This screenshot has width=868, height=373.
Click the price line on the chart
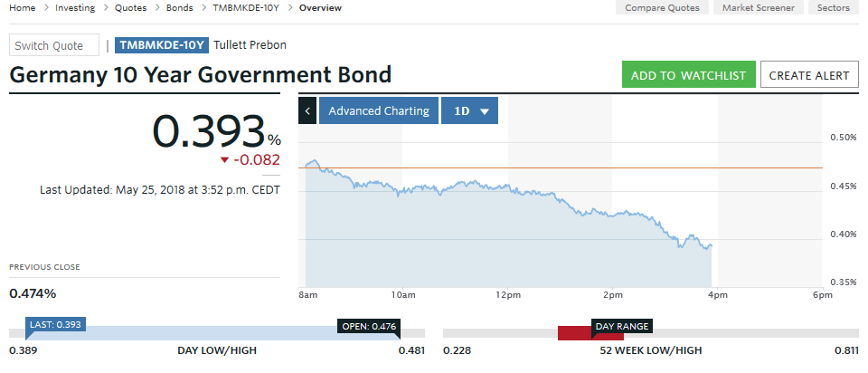coord(506,187)
